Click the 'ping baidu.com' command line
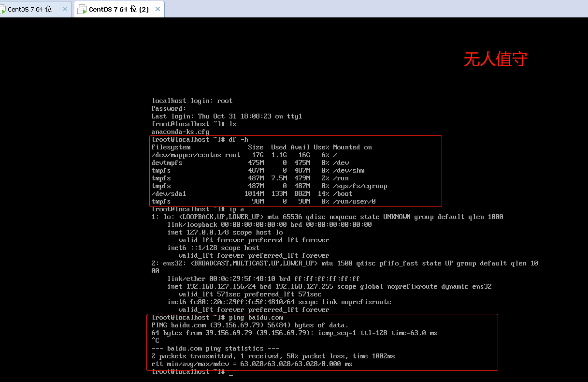588x382 pixels. [x=217, y=317]
